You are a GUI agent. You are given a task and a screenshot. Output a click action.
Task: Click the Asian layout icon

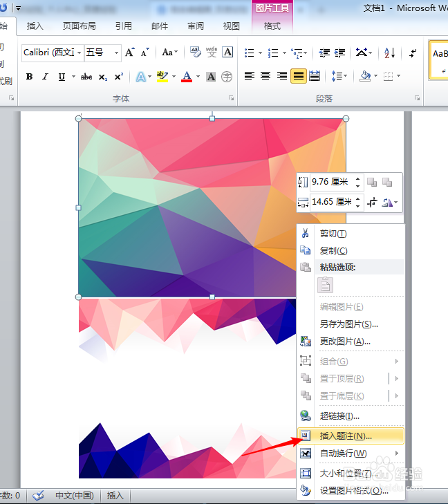pyautogui.click(x=362, y=52)
